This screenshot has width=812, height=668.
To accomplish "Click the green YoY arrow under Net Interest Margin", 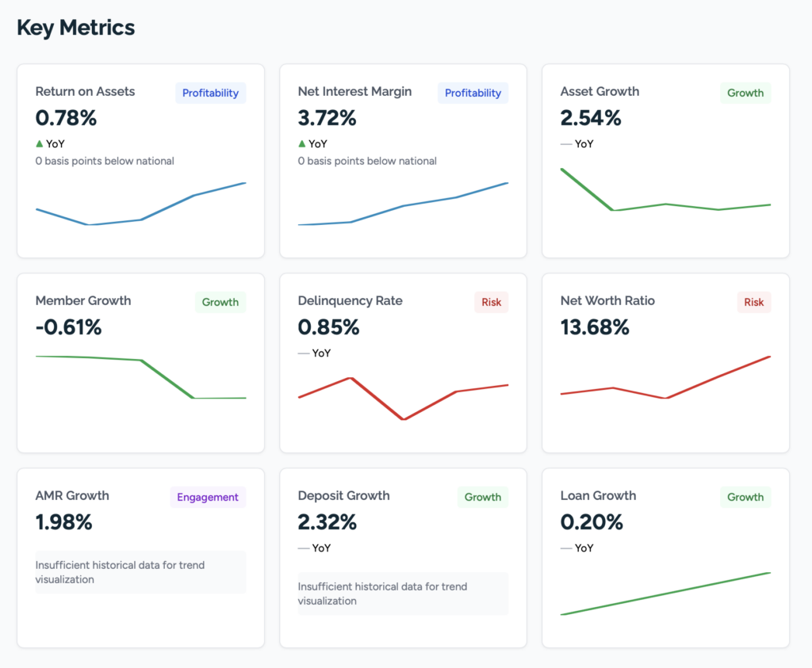I will (x=301, y=143).
